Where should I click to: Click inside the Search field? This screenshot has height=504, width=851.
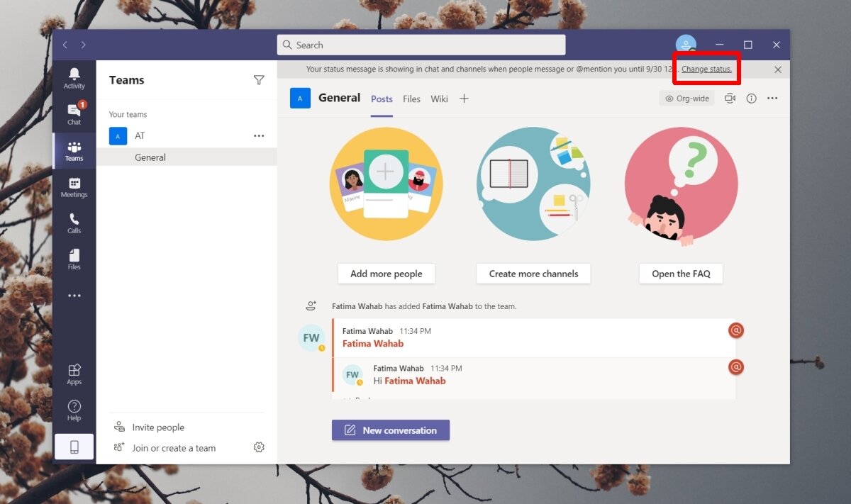point(421,44)
